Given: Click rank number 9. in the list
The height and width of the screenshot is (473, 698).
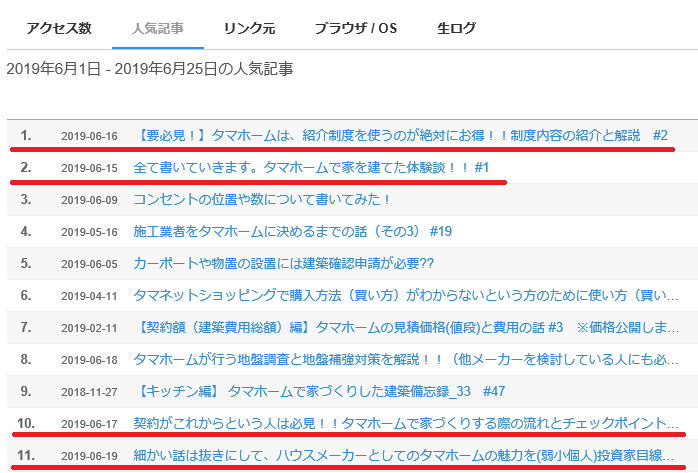Looking at the screenshot, I should click(26, 392).
